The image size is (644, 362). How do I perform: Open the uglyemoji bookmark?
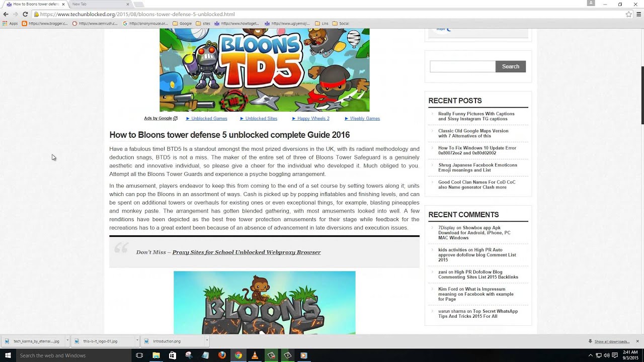(287, 23)
